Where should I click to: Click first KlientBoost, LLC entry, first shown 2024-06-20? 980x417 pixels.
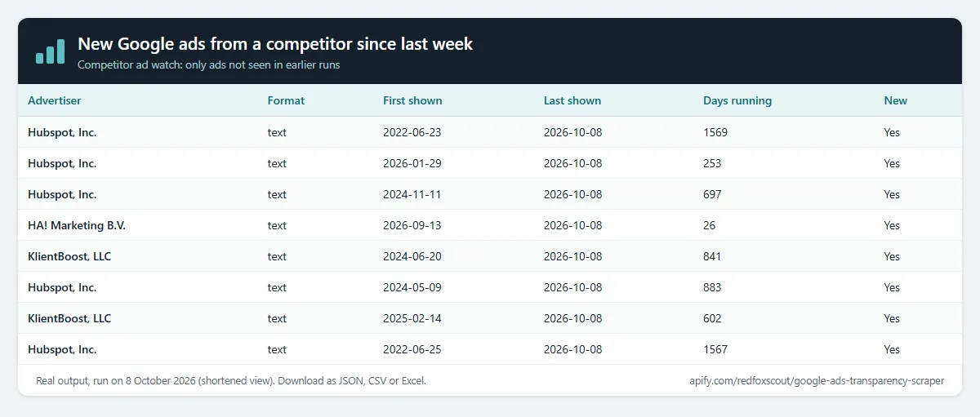click(x=490, y=256)
